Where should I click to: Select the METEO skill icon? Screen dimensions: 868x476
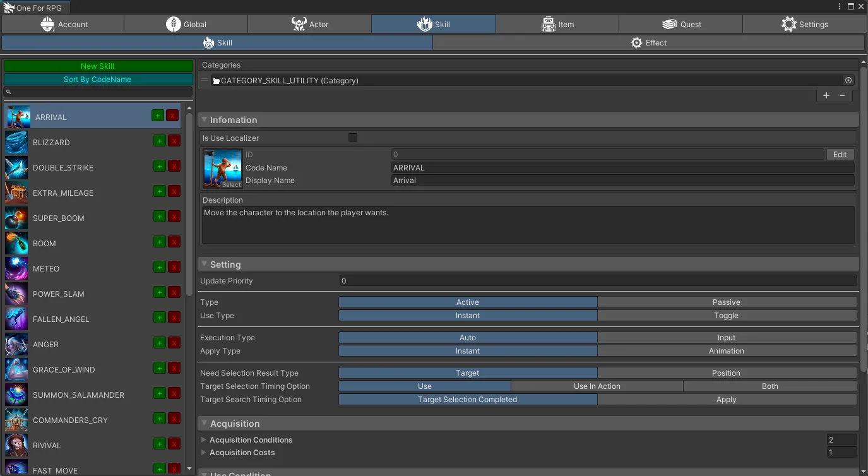(16, 269)
